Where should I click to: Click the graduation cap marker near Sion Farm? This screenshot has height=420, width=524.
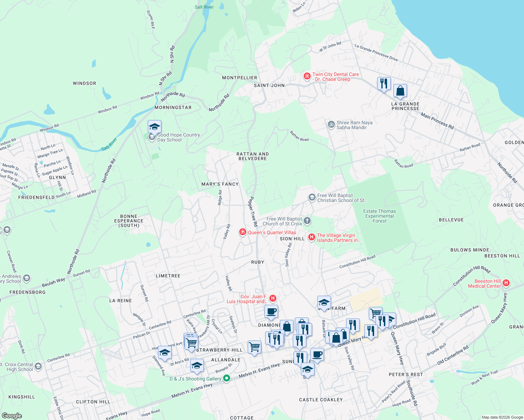pos(324,302)
